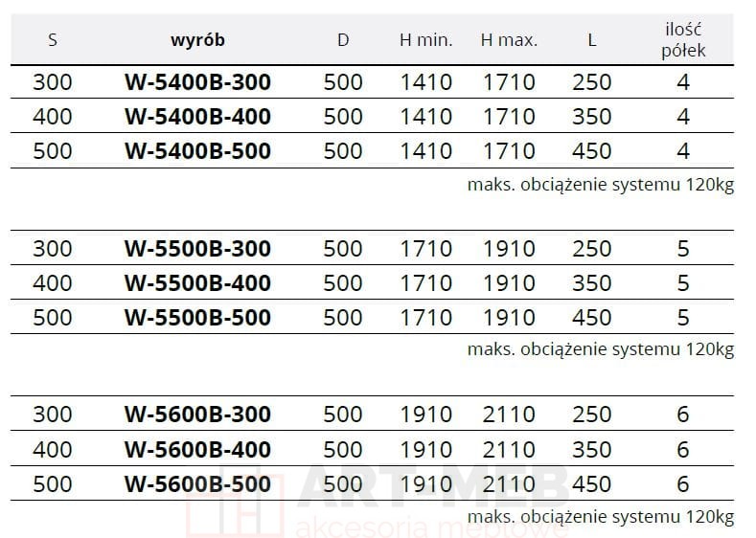Pick product code W-5500B-500
756x538 pixels.
coord(197,317)
